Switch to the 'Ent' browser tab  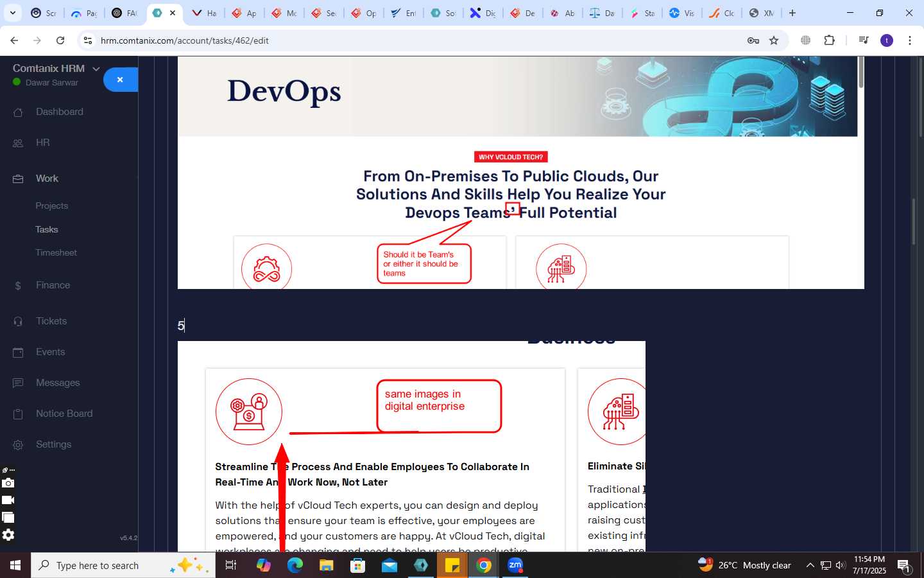404,13
